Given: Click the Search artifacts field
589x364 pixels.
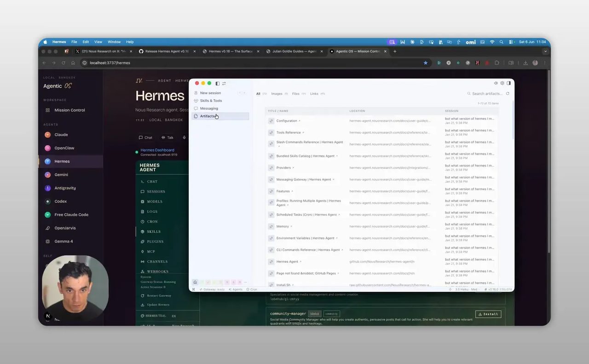Looking at the screenshot, I should [487, 94].
